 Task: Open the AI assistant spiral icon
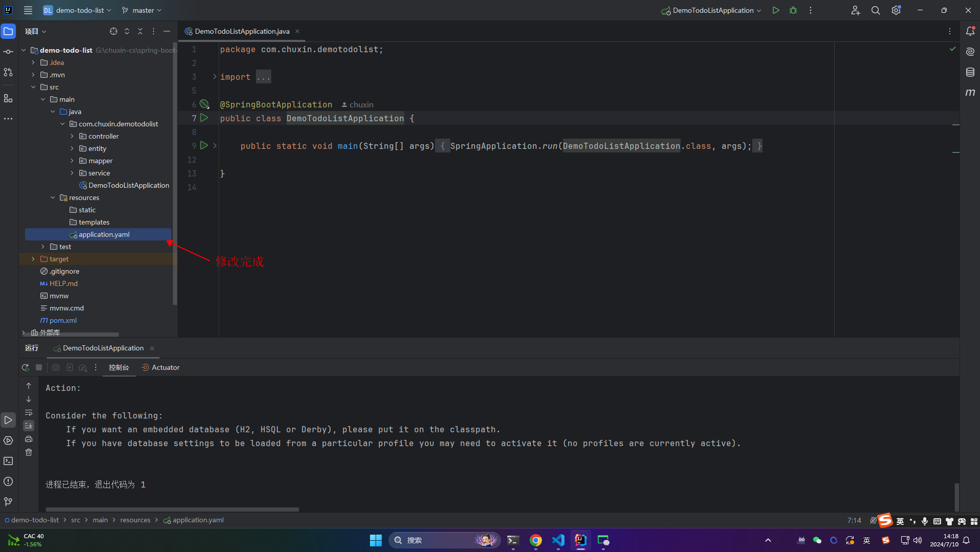(x=970, y=52)
